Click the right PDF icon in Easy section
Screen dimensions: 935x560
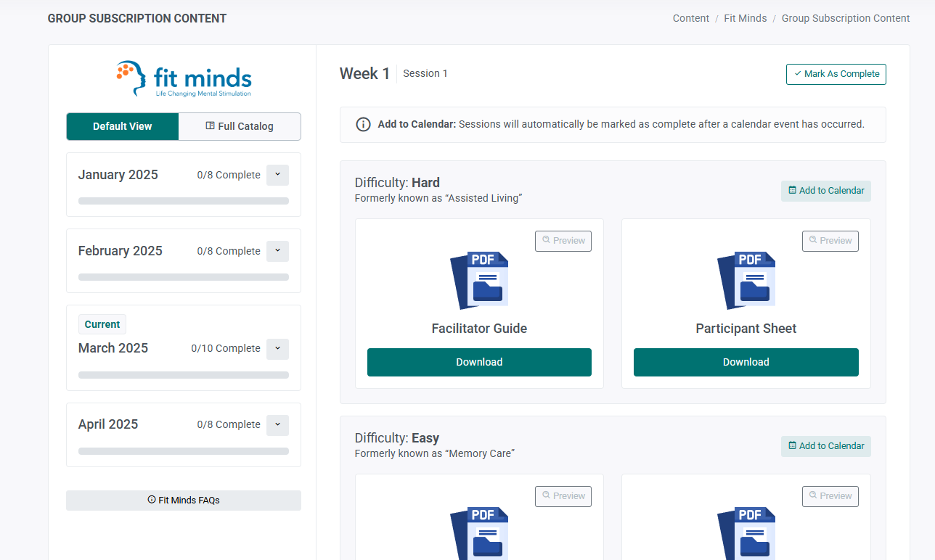pos(746,533)
